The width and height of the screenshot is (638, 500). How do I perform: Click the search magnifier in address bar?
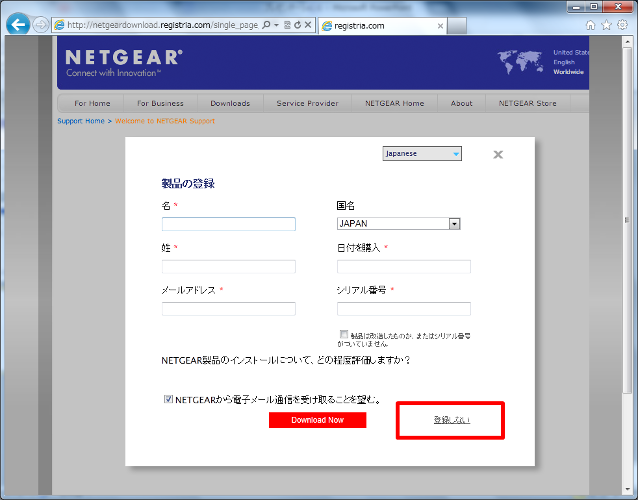(266, 25)
